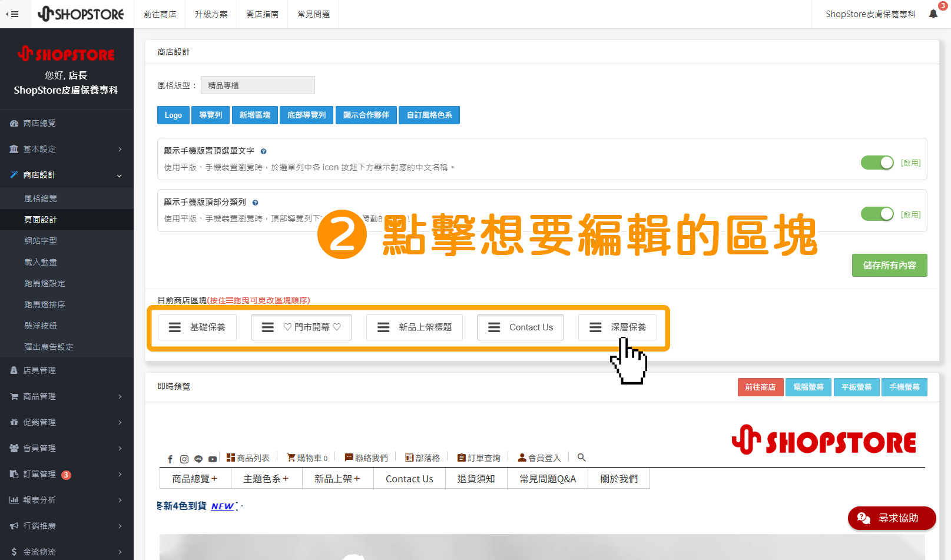The width and height of the screenshot is (951, 560).
Task: Click LINE icon in preview header
Action: coord(198,459)
